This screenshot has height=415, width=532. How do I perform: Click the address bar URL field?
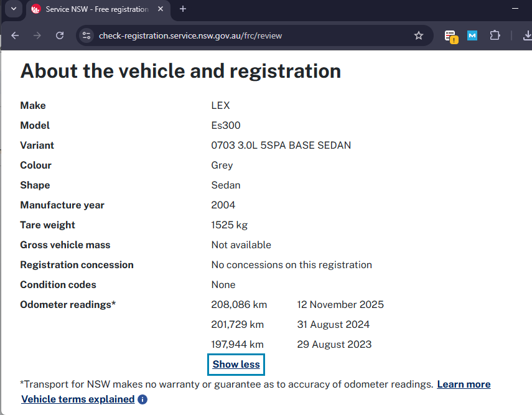pos(249,35)
